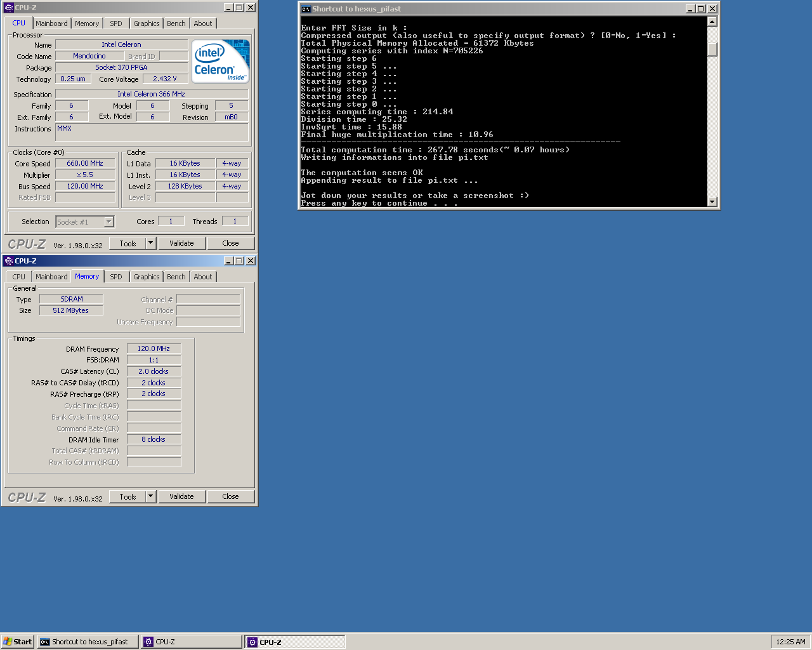Click the Core Speed value 660.00 MHz
This screenshot has width=812, height=650.
tap(85, 163)
